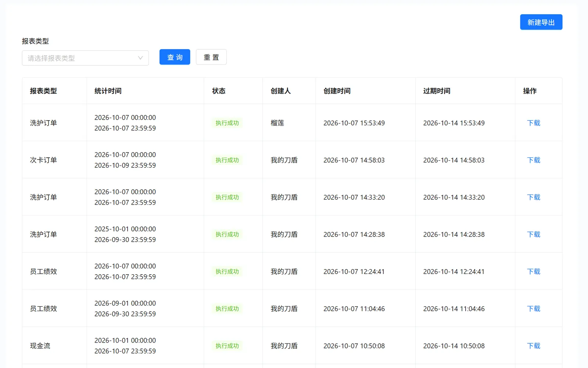Click the 2025-10-01 00:00:00 statistics time
Image resolution: width=588 pixels, height=368 pixels.
(125, 229)
